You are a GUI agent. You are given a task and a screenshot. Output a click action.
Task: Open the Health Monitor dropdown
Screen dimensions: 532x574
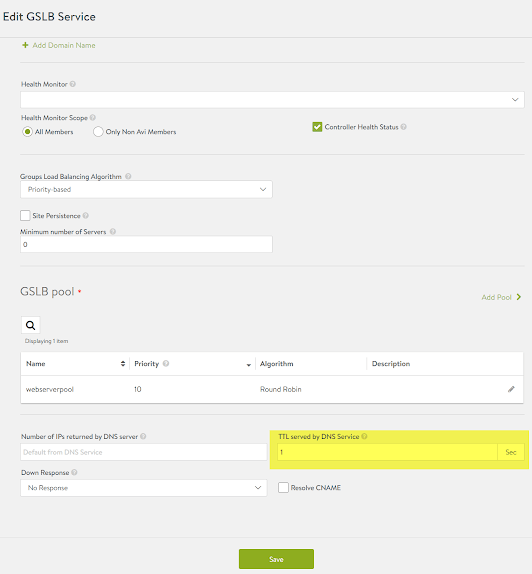[x=272, y=100]
